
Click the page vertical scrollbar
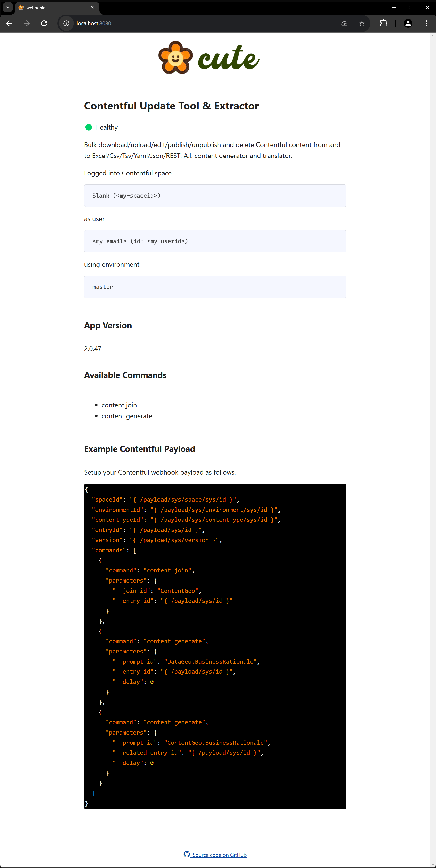click(433, 450)
